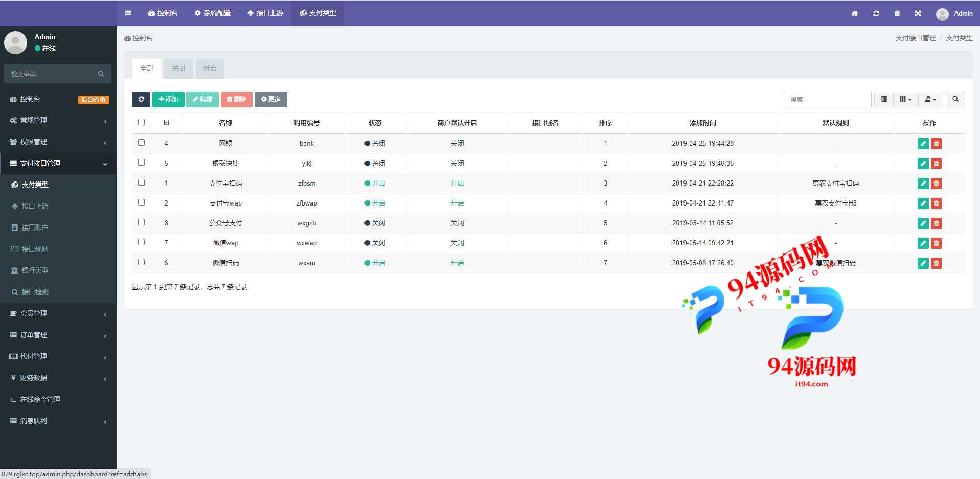Toggle 商户默认开启 for 微信扫码 row
Image resolution: width=980 pixels, height=479 pixels.
click(x=457, y=263)
